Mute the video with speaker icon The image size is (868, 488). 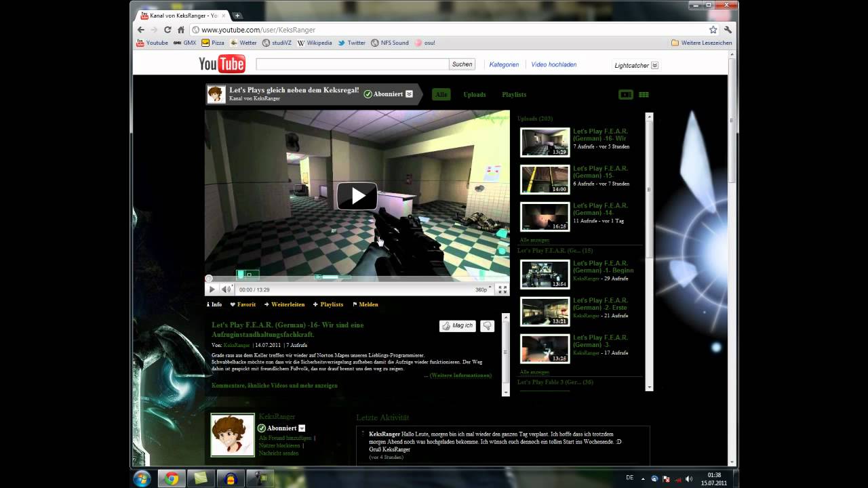point(226,289)
